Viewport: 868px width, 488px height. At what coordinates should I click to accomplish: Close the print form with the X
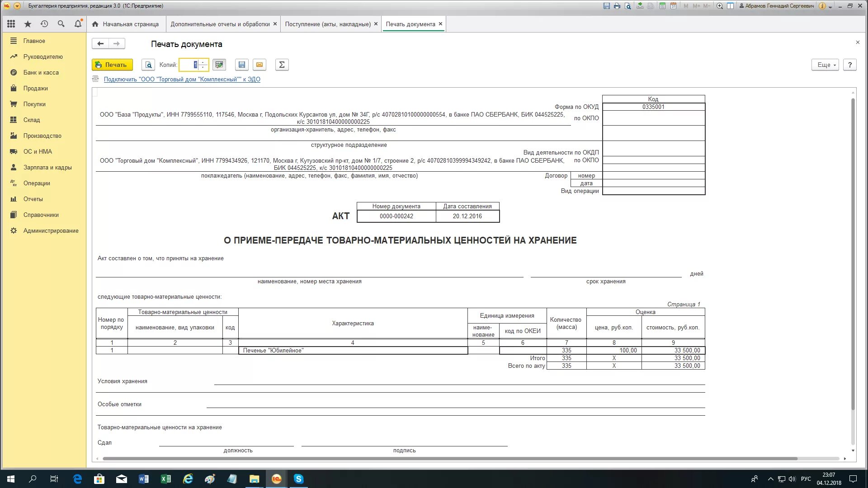(858, 42)
